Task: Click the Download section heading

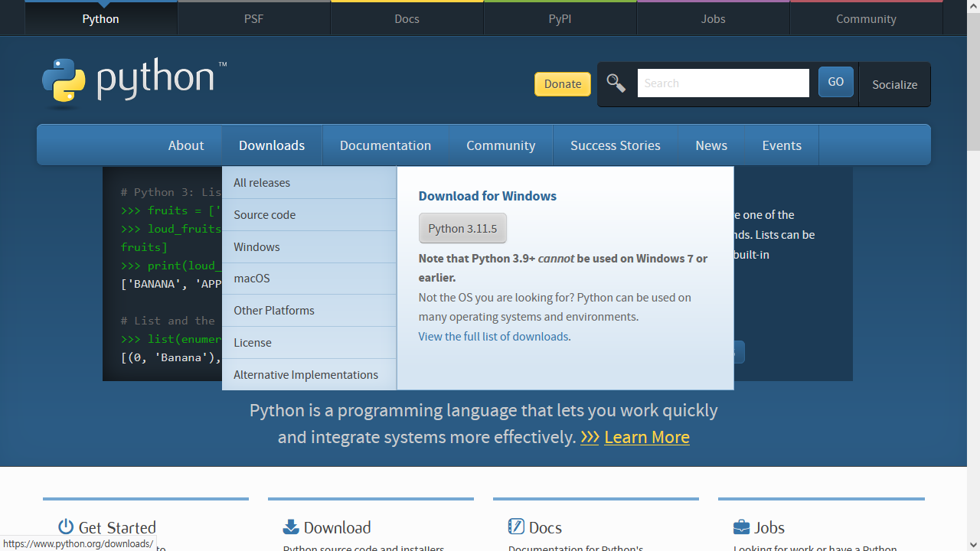Action: pyautogui.click(x=337, y=527)
